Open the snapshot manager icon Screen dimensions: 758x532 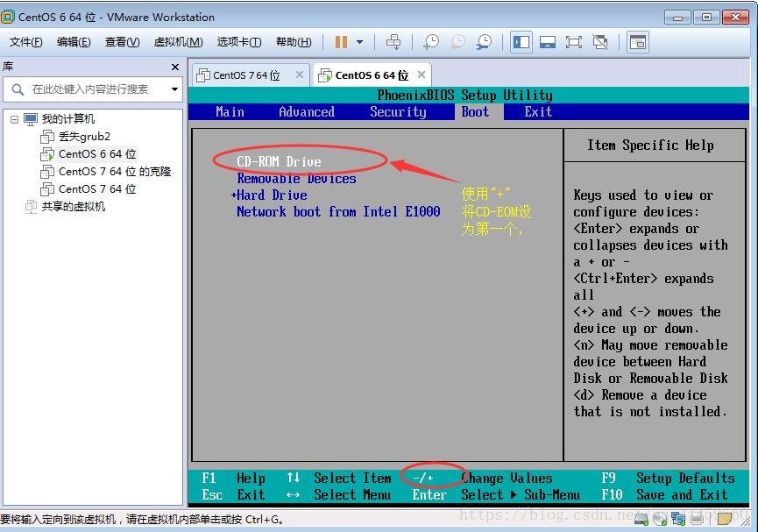484,42
